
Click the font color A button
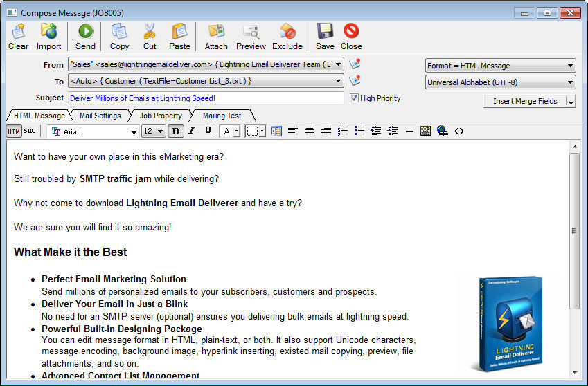226,131
